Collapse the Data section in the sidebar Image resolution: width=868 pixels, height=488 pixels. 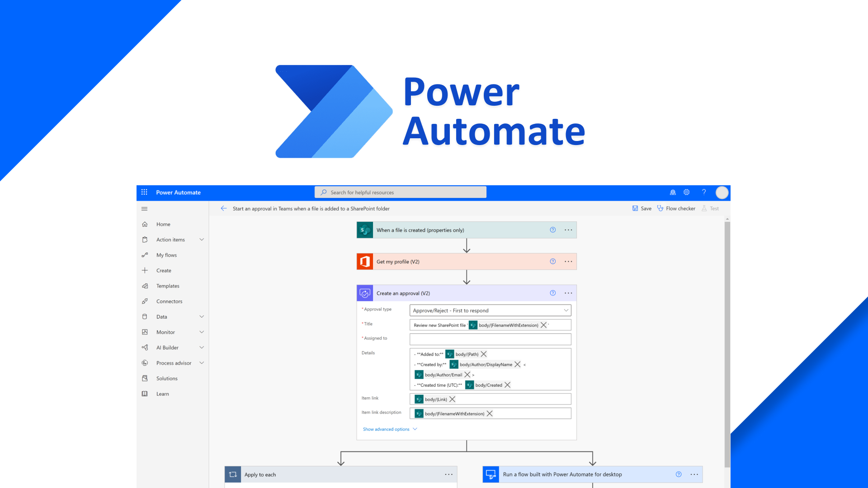click(202, 316)
